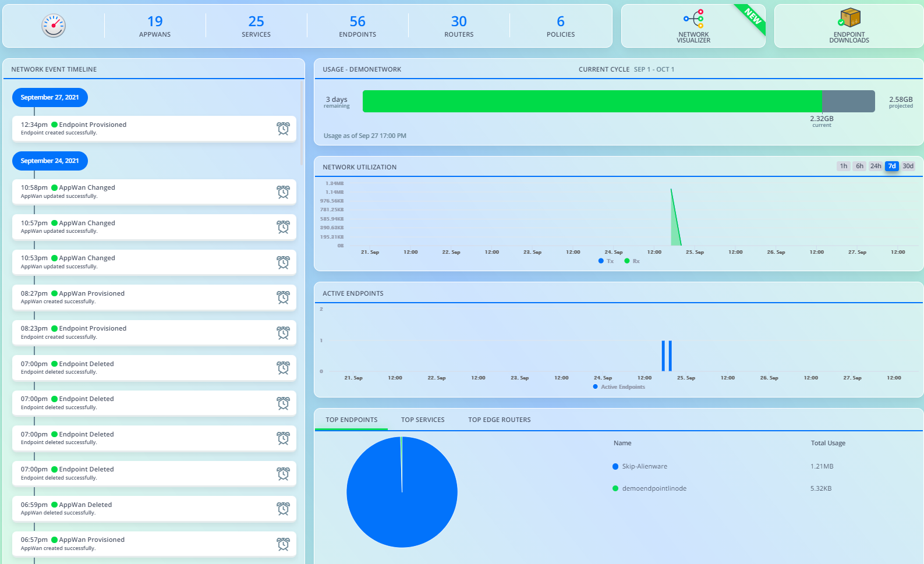Viewport: 924px width, 564px height.
Task: Toggle Rx series in utilization legend
Action: (632, 261)
